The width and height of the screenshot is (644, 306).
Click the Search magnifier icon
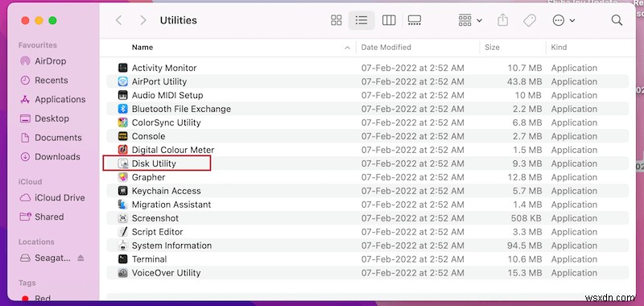[617, 20]
